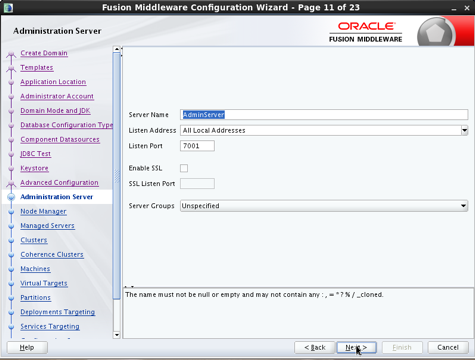Click the navigation pane scroll-down arrow
The height and width of the screenshot is (360, 475).
pos(117,335)
